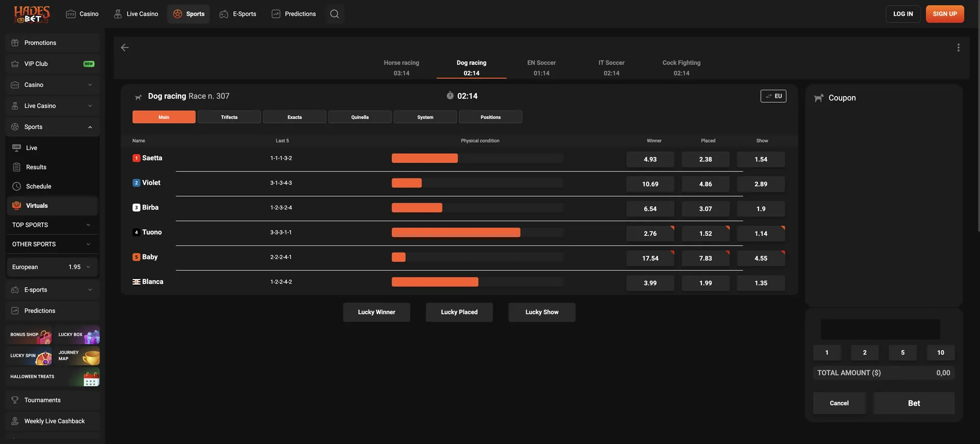Click the LOG IN button
This screenshot has width=980, height=444.
(x=903, y=14)
